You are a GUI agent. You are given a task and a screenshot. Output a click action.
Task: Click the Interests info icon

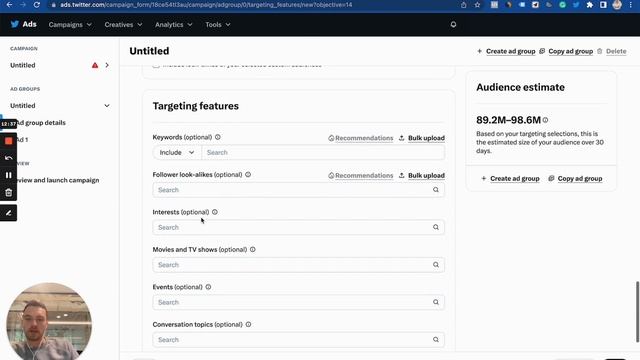click(215, 212)
